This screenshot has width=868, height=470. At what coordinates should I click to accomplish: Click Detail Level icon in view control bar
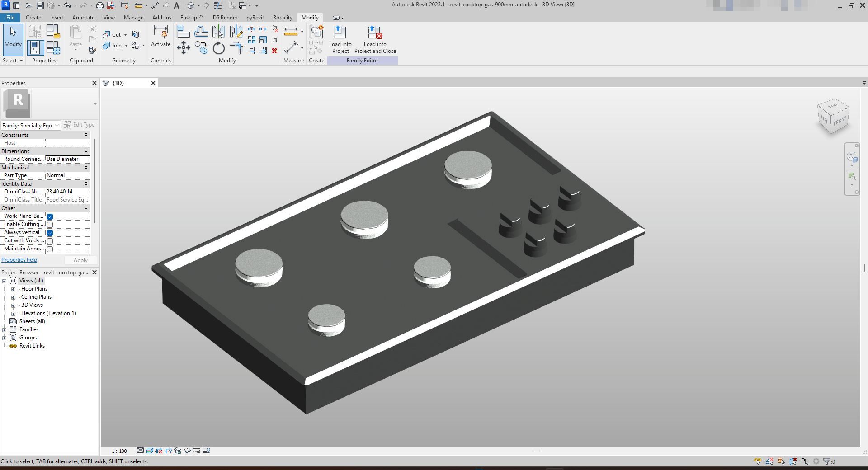tap(140, 451)
